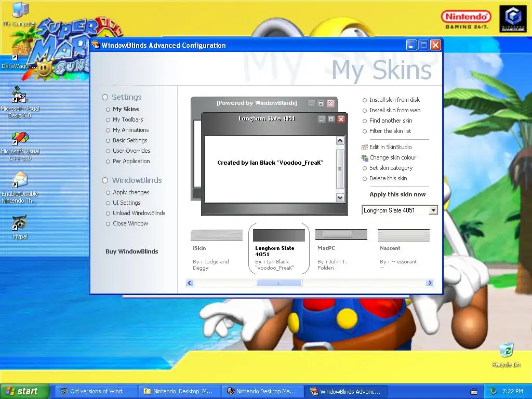Click skin list scroll right arrow
Screen dimensions: 532x399
[x=430, y=283]
